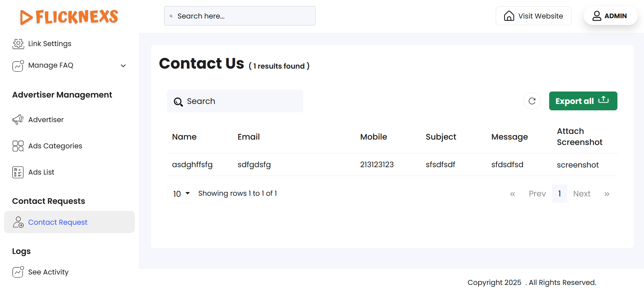Click the Manage FAQ chart icon
Image resolution: width=644 pixels, height=294 pixels.
click(18, 66)
